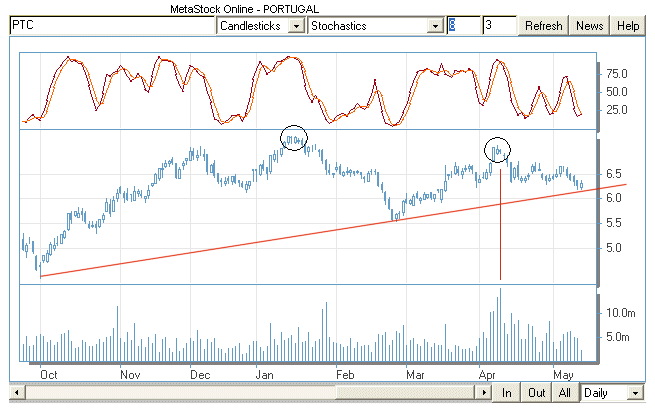
Task: Click the 6.5 price scale label
Action: (x=614, y=174)
